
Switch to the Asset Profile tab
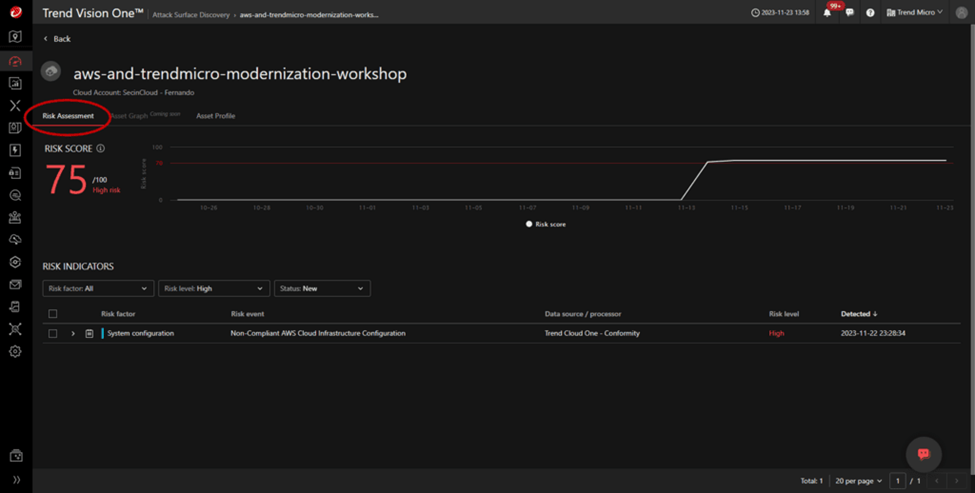point(216,116)
